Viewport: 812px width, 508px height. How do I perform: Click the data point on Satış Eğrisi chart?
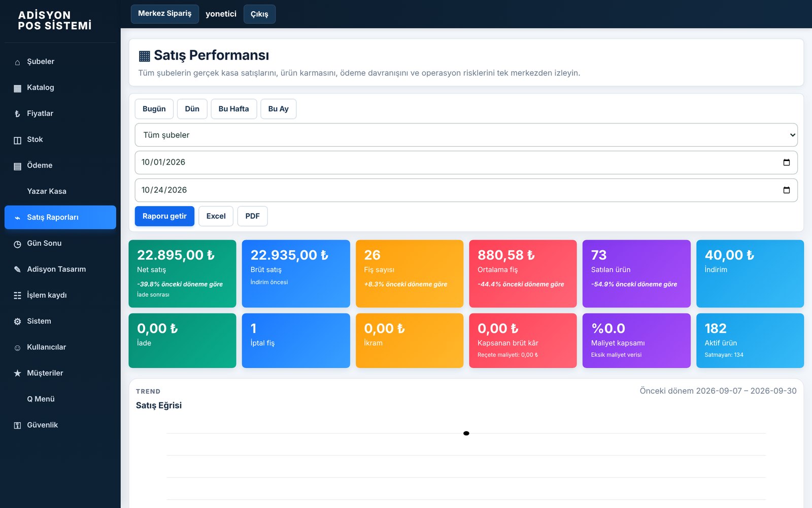pyautogui.click(x=466, y=433)
